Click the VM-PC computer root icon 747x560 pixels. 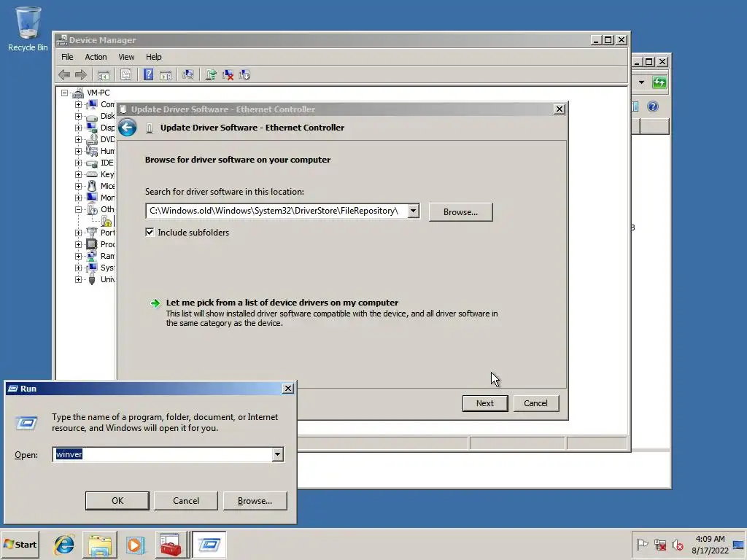[79, 93]
